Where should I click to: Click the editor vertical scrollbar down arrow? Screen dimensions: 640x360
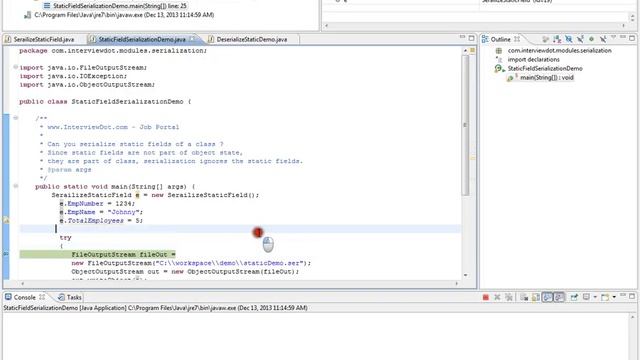click(465, 275)
